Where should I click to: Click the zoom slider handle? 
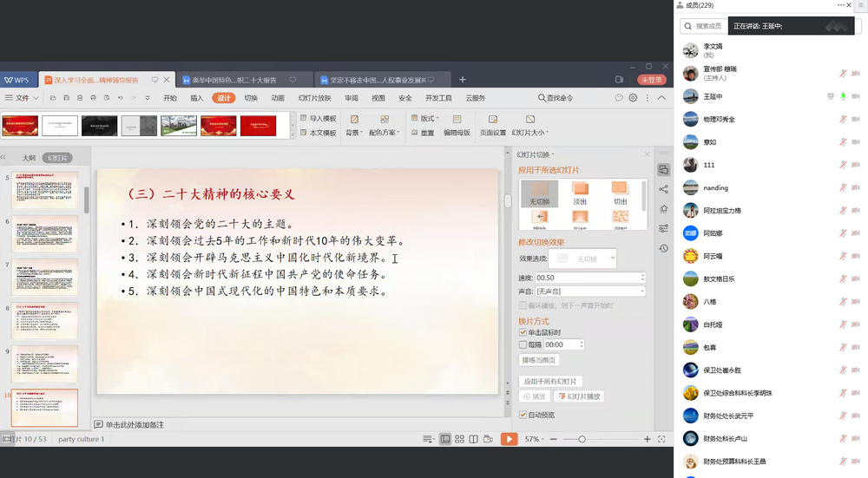(582, 439)
